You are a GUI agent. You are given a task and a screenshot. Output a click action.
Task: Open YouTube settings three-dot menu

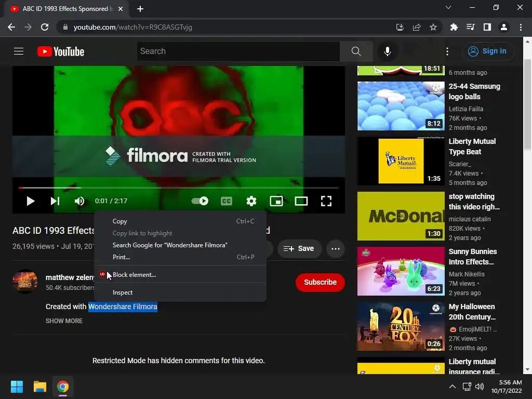tap(447, 51)
